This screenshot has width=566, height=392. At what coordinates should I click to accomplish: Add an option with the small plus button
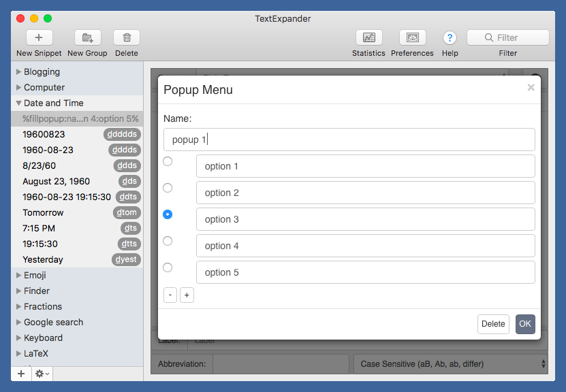(x=187, y=295)
